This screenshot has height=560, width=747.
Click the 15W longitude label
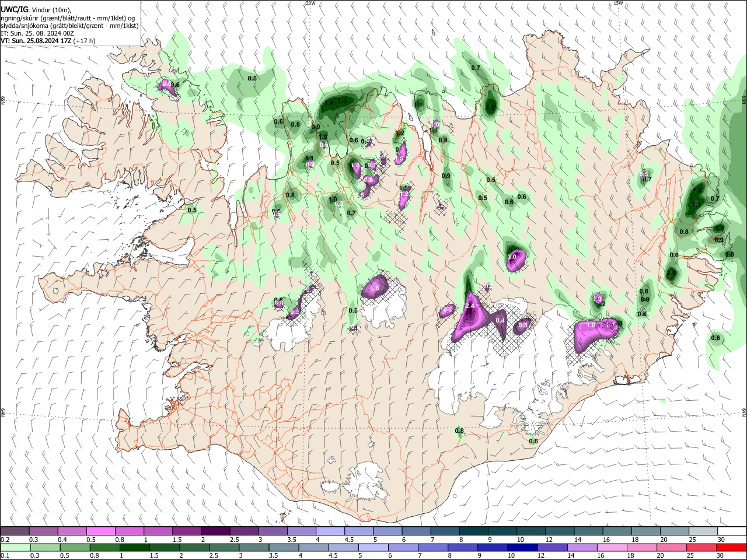pos(618,3)
